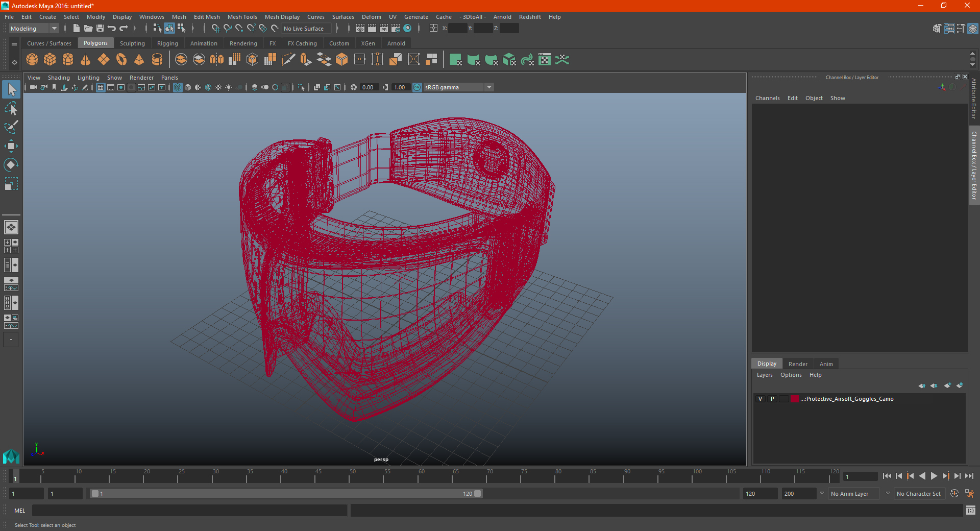Click frame 60 on the time slider

click(418, 477)
